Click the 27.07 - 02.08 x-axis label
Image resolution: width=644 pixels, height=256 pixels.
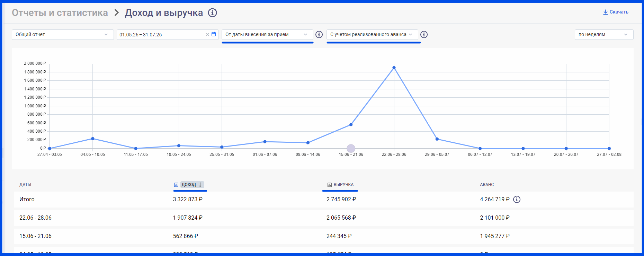(x=609, y=155)
